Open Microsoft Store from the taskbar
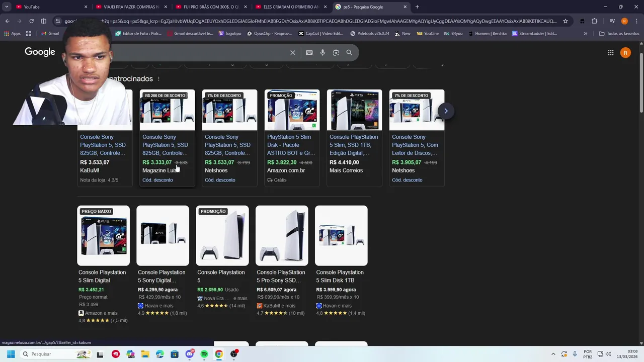Screen dimensions: 644x362 point(175,354)
